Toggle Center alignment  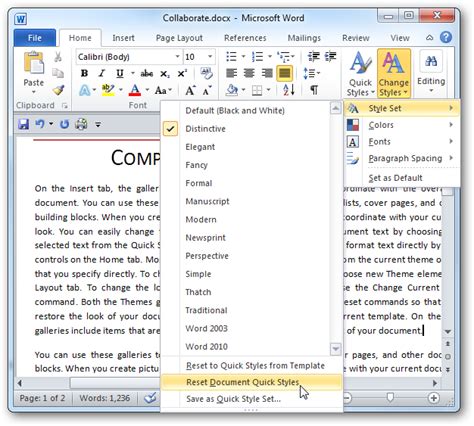coord(249,73)
